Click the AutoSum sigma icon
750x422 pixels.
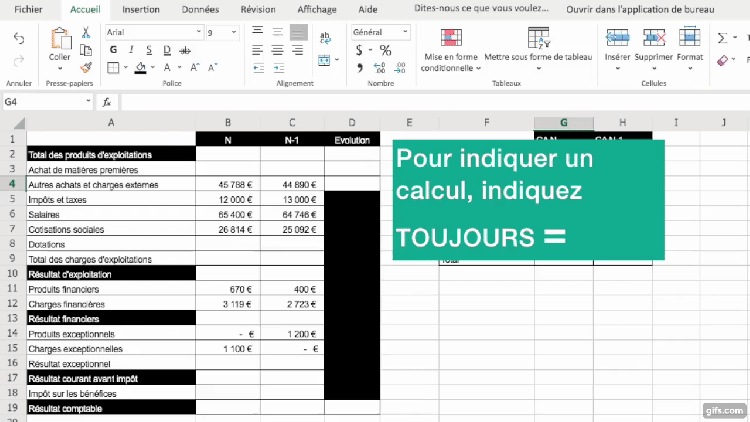click(722, 38)
